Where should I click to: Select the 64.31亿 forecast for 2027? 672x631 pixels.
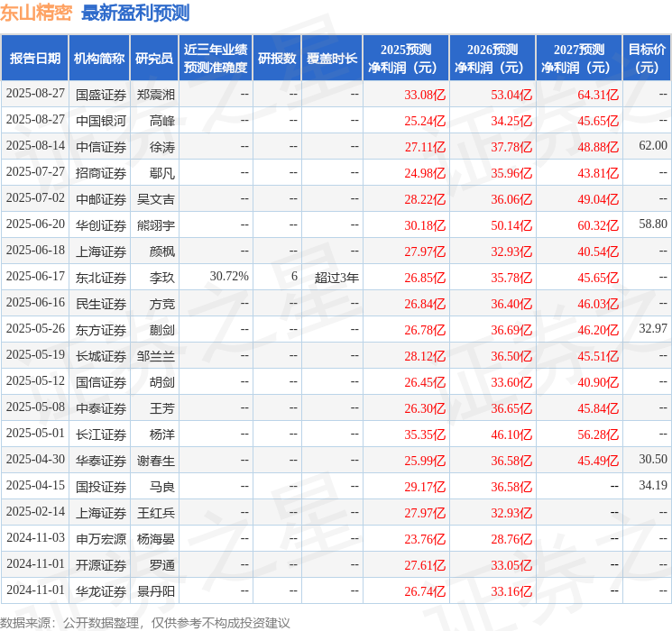[x=598, y=95]
